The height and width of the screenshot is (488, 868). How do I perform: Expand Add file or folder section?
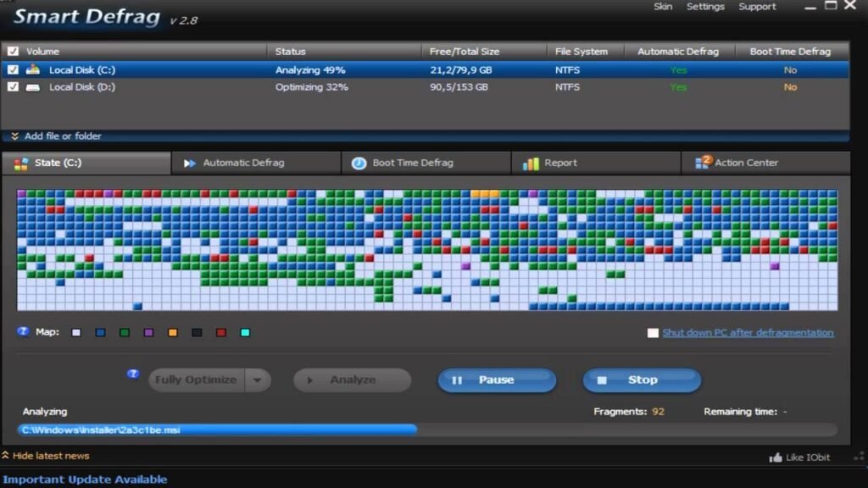click(x=63, y=136)
